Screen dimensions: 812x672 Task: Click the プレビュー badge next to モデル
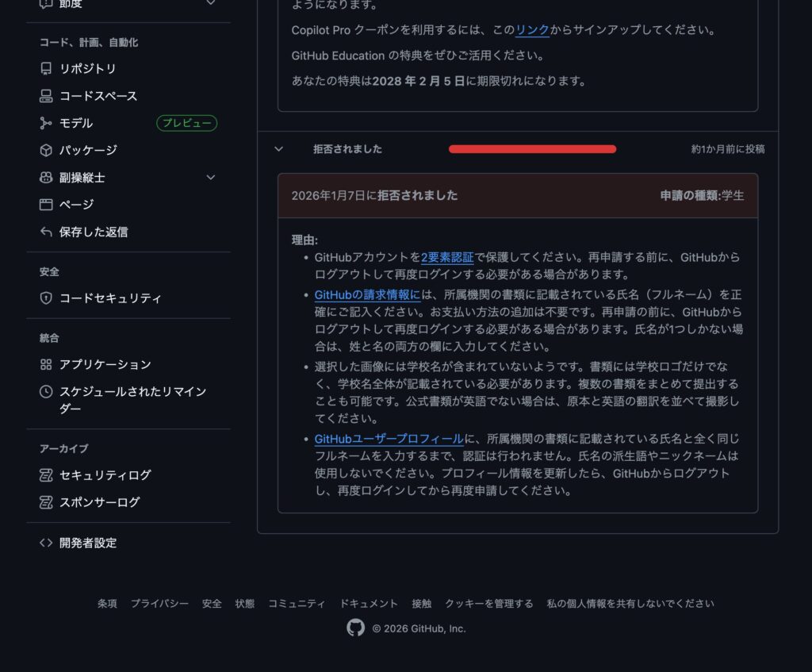(x=186, y=123)
